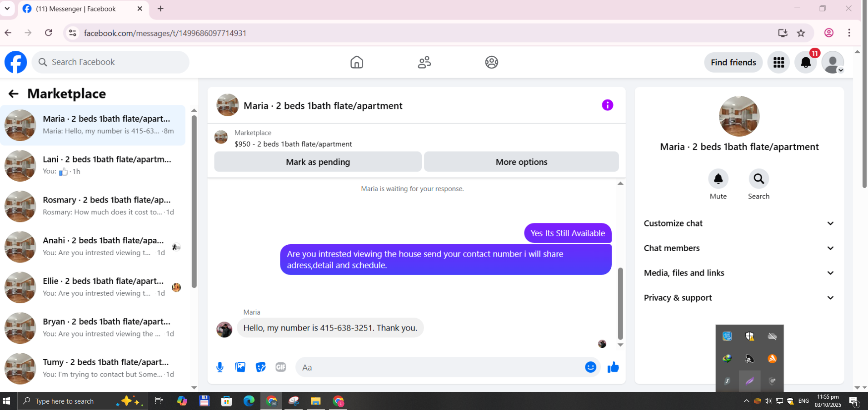Click the browser address bar URL
This screenshot has height=410, width=868.
165,33
